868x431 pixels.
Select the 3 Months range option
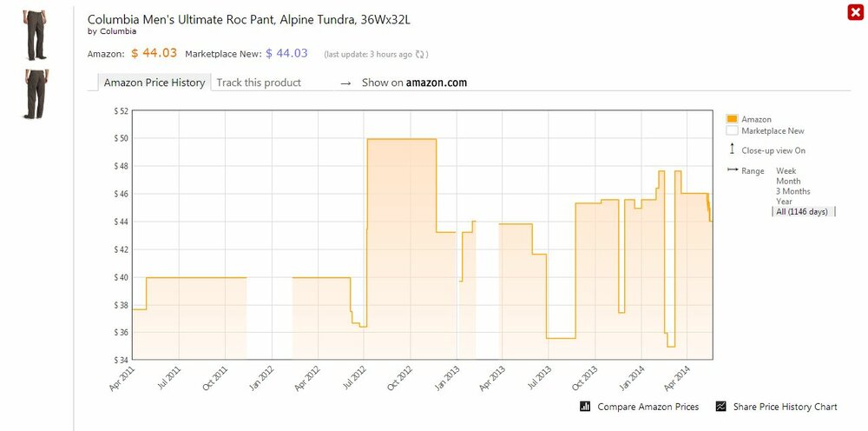tap(792, 191)
